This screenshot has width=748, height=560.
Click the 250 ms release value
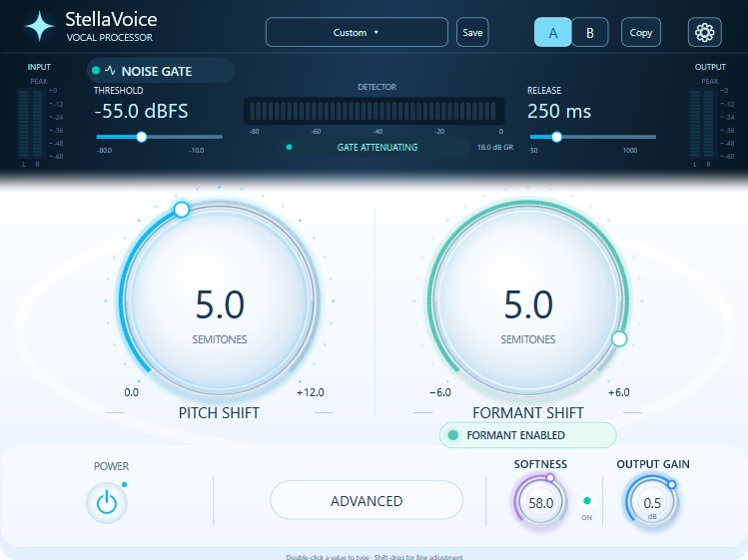(559, 111)
